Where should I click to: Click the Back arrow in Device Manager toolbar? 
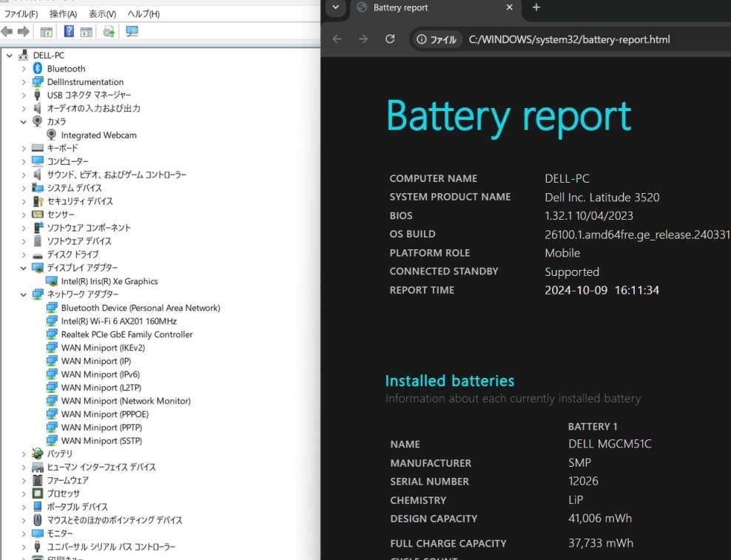[7, 32]
